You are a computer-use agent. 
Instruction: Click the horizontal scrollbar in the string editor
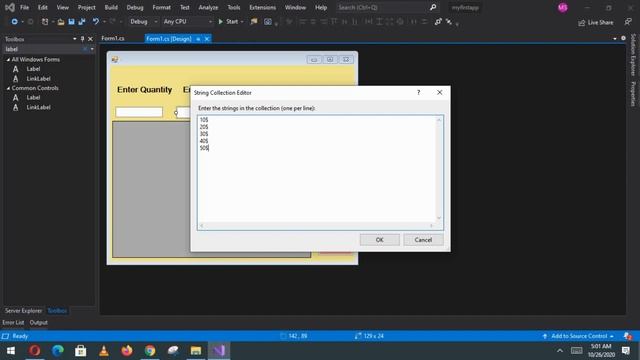[316, 225]
